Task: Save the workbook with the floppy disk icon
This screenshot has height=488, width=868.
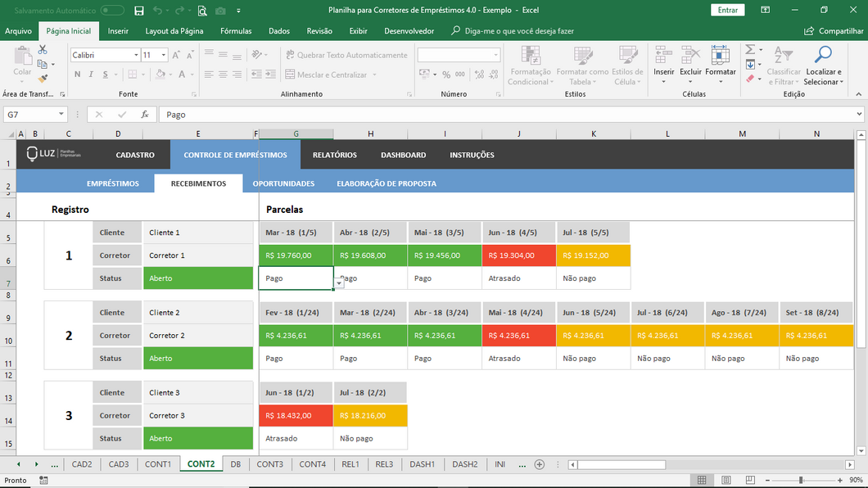Action: (x=139, y=11)
